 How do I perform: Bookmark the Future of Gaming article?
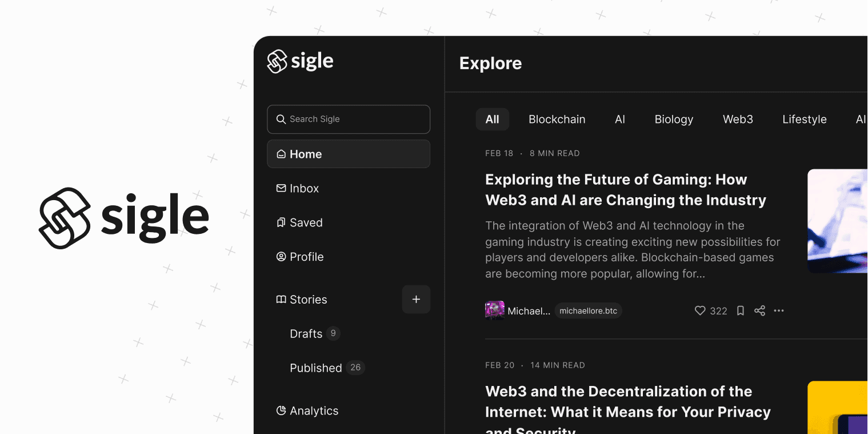point(741,310)
